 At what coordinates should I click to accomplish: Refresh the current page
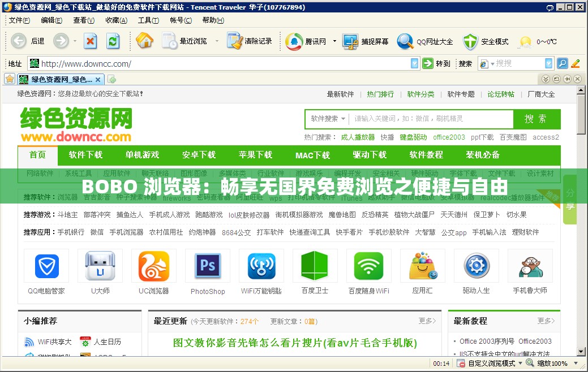point(113,41)
